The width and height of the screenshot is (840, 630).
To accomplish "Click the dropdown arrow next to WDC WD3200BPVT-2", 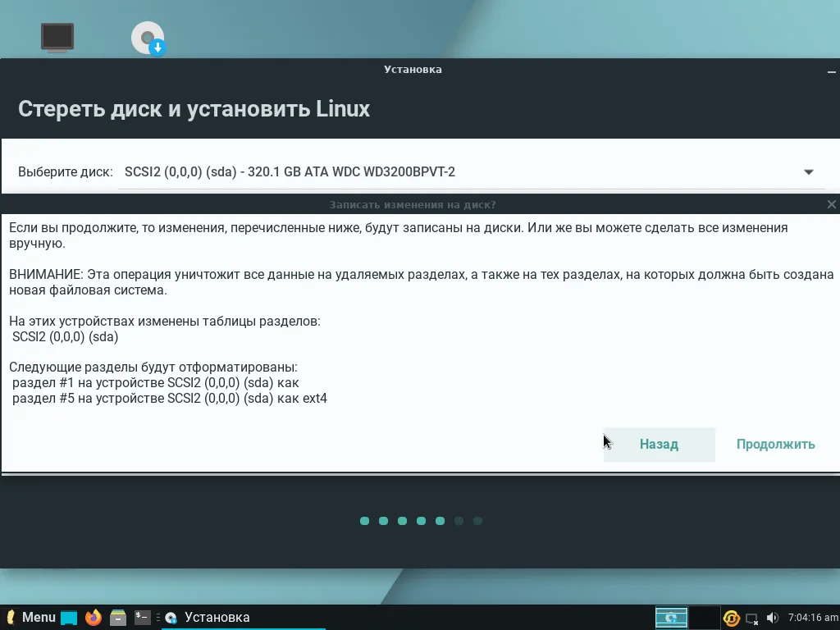I will click(809, 172).
